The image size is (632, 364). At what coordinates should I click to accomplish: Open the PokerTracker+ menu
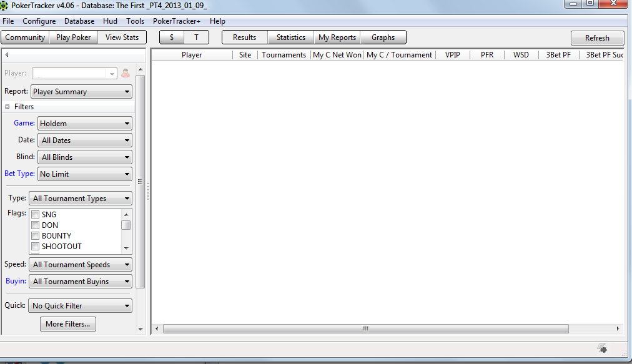pos(177,21)
